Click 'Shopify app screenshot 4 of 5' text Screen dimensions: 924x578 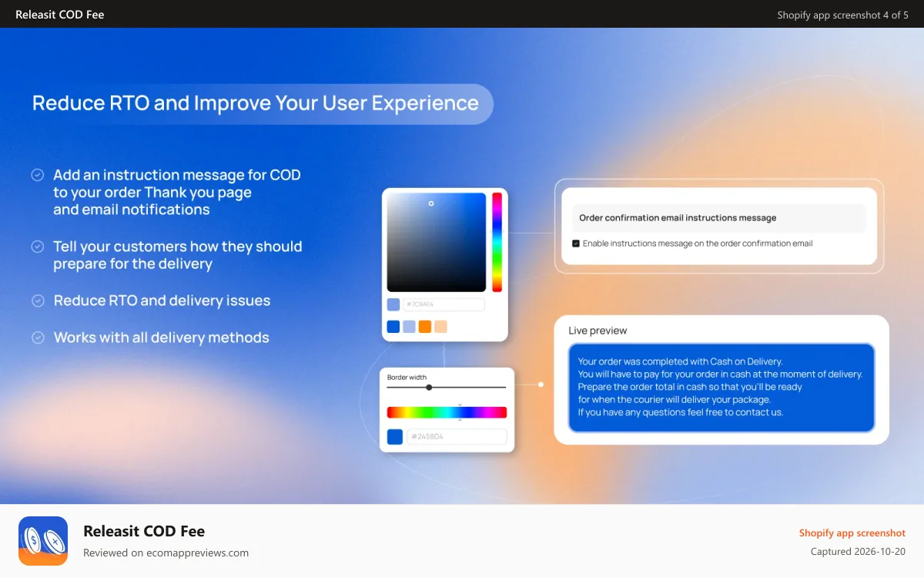pyautogui.click(x=842, y=15)
